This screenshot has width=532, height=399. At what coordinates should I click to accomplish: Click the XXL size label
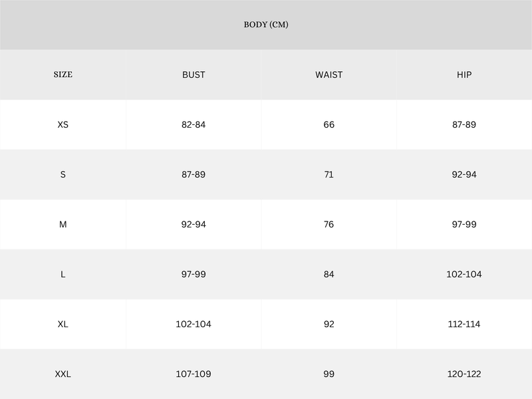tap(63, 374)
